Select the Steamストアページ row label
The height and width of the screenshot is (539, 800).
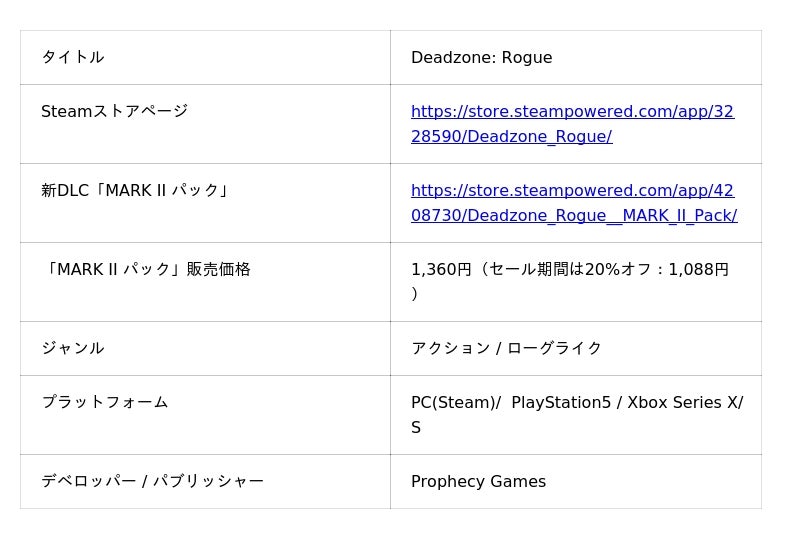(x=114, y=112)
